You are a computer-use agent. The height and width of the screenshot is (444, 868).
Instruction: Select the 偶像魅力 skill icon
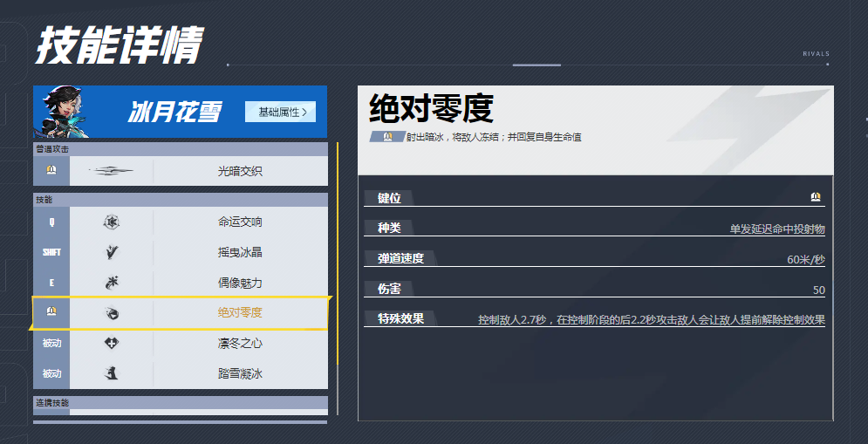point(112,283)
